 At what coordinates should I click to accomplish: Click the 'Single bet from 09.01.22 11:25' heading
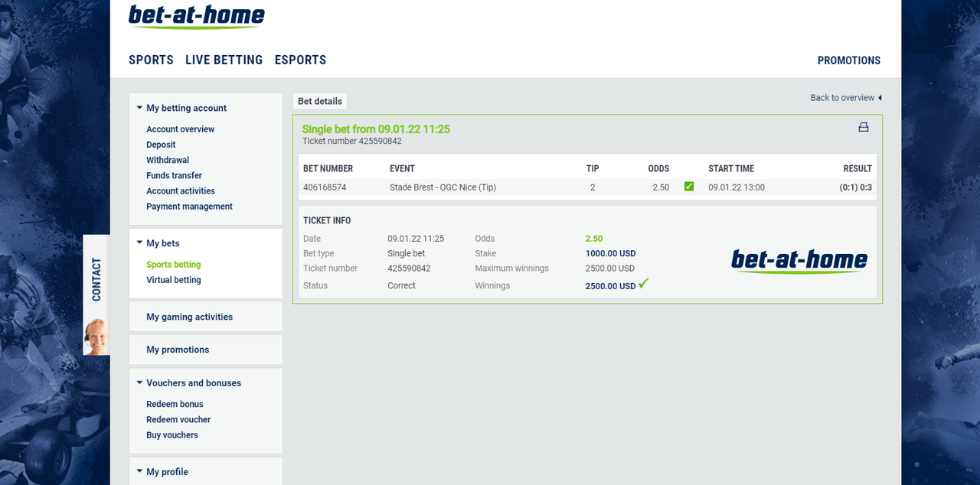[376, 129]
